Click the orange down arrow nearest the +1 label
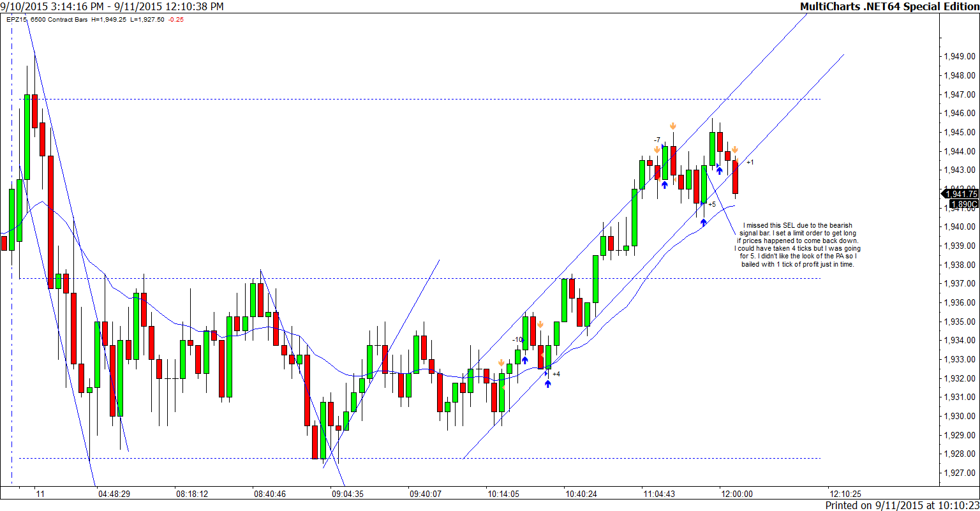 click(x=734, y=149)
